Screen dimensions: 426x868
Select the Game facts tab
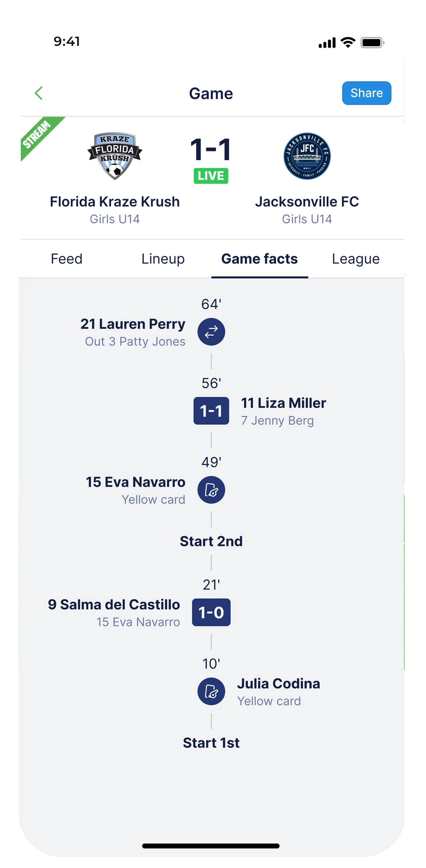(x=260, y=259)
